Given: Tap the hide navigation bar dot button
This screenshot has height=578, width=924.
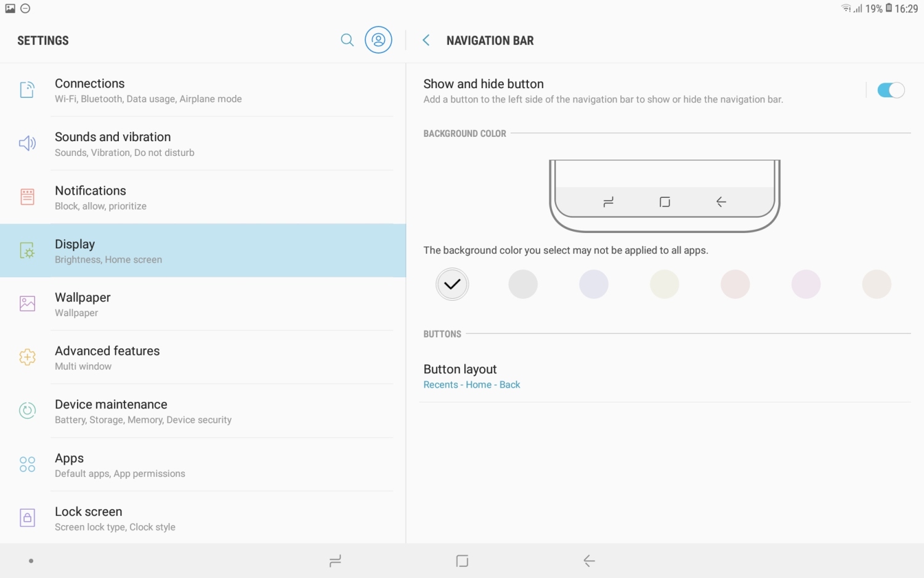Looking at the screenshot, I should tap(31, 561).
